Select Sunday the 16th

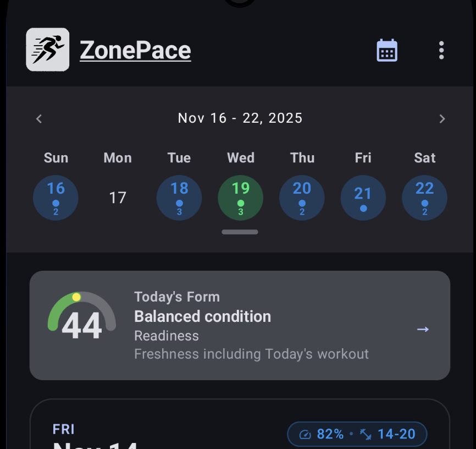(56, 198)
